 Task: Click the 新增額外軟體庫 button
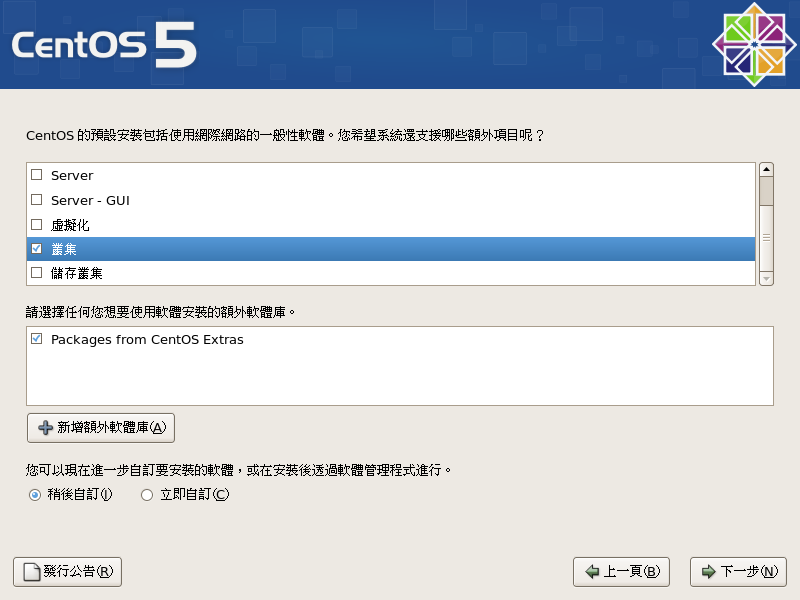[101, 428]
